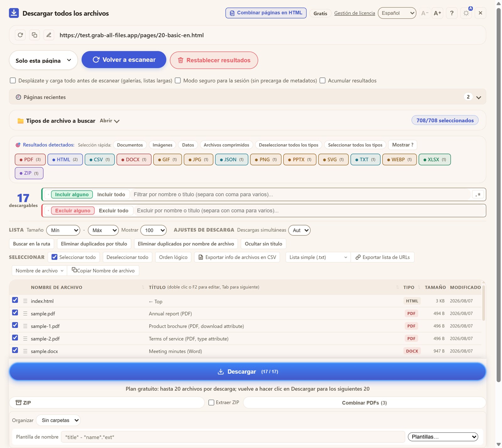Open the Mostrar 100 dropdown
502x448 pixels.
point(153,230)
